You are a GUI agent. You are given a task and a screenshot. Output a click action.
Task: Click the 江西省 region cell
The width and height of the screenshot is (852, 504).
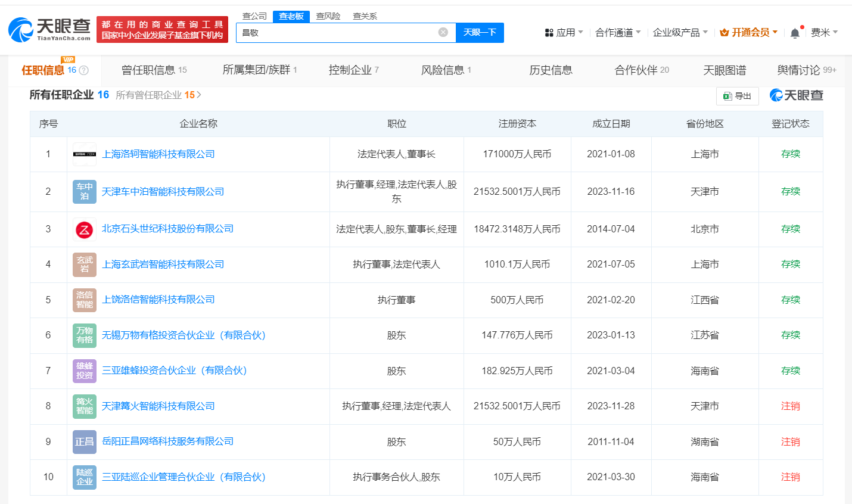705,300
